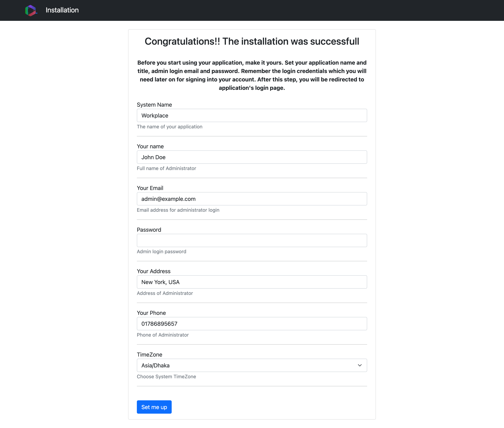Click the Your Email label

point(150,188)
